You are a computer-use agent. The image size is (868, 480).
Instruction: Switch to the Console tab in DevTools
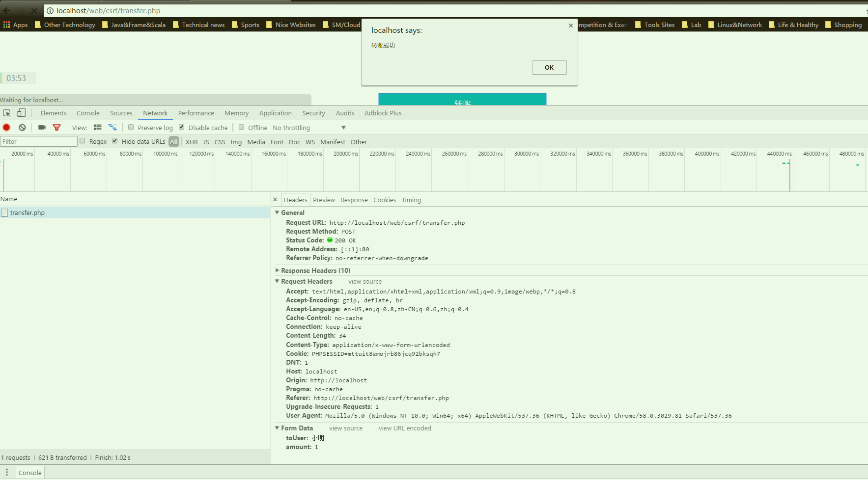pyautogui.click(x=88, y=113)
